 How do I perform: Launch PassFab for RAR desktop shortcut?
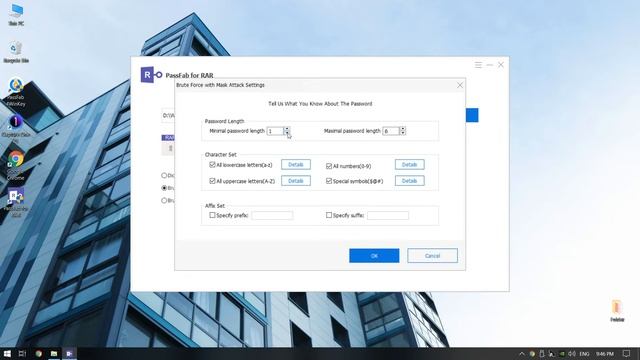click(x=16, y=202)
